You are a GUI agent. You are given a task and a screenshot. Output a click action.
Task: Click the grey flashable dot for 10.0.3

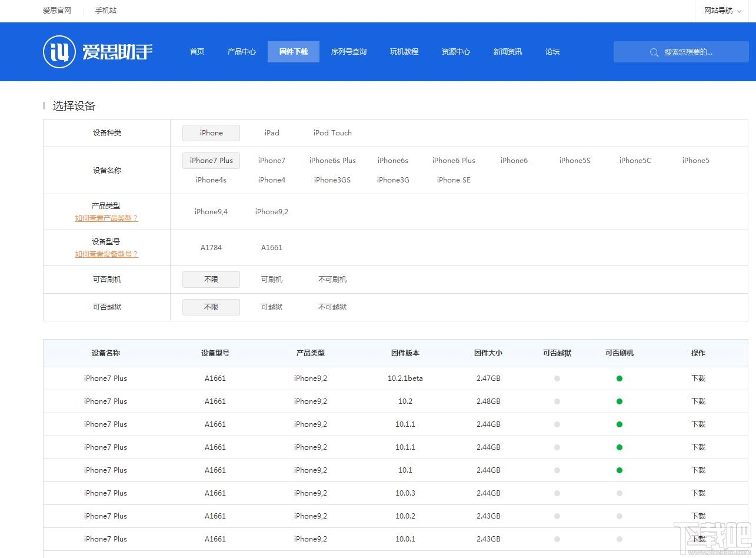coord(620,493)
